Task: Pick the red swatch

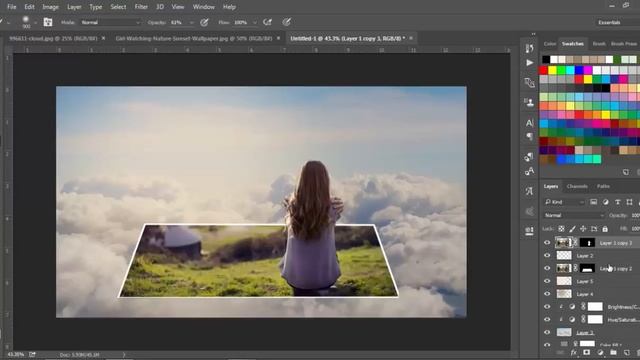Action: [x=543, y=70]
